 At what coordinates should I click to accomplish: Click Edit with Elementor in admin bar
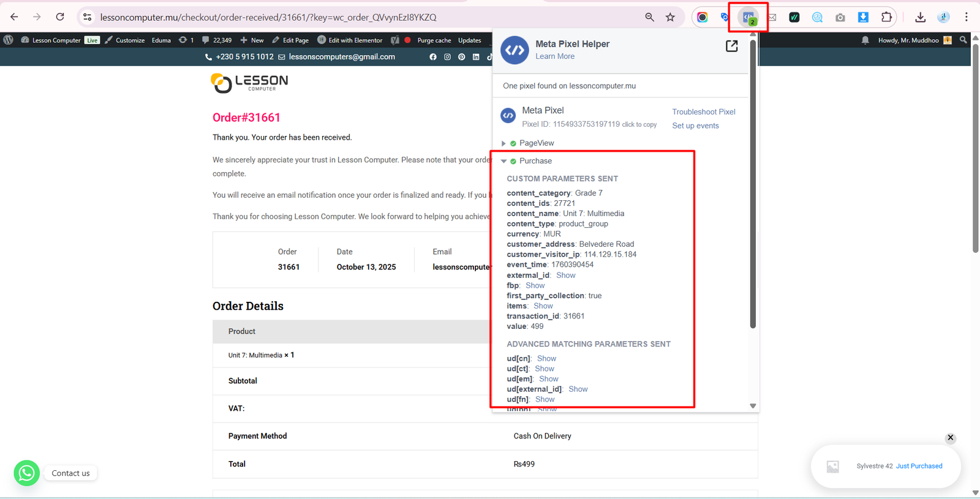tap(350, 40)
